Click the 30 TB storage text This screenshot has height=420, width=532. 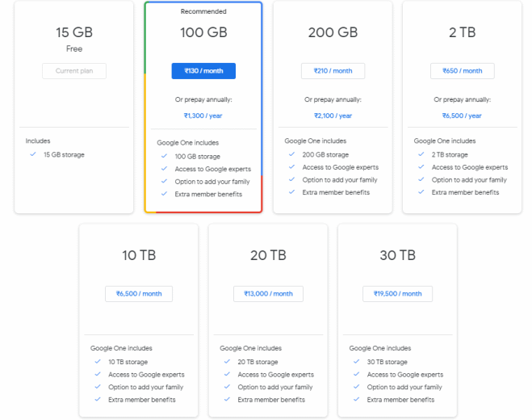(x=387, y=363)
